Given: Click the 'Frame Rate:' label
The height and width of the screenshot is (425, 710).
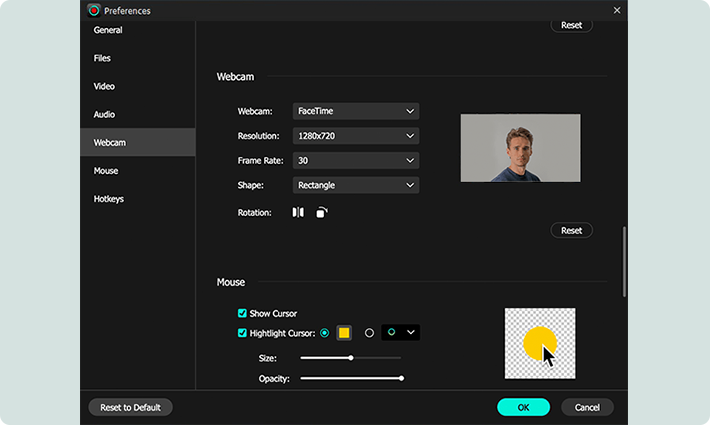Looking at the screenshot, I should point(260,161).
